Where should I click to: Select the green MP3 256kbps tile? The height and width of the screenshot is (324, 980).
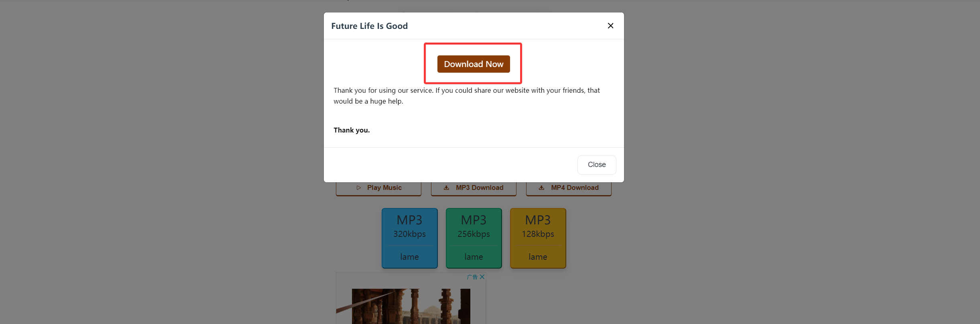(474, 228)
